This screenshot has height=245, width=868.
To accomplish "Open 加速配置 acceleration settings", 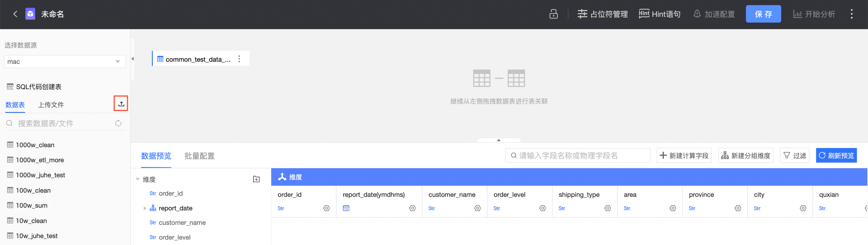I will [x=714, y=14].
